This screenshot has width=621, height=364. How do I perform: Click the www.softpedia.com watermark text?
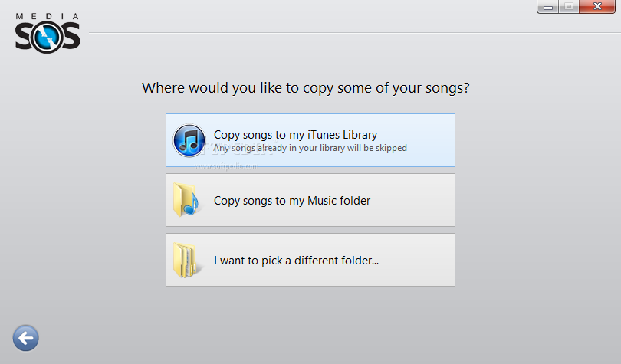226,166
